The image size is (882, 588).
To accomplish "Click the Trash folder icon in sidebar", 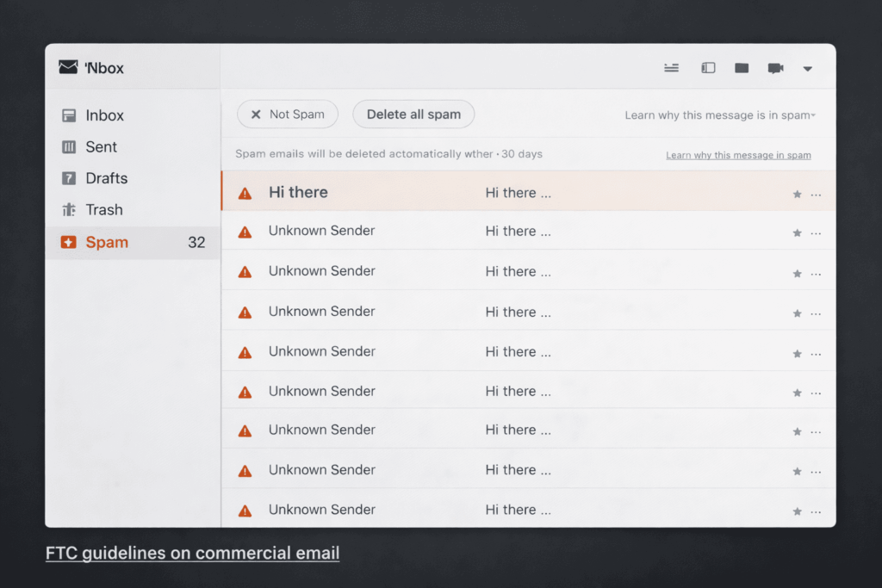I will (x=69, y=210).
